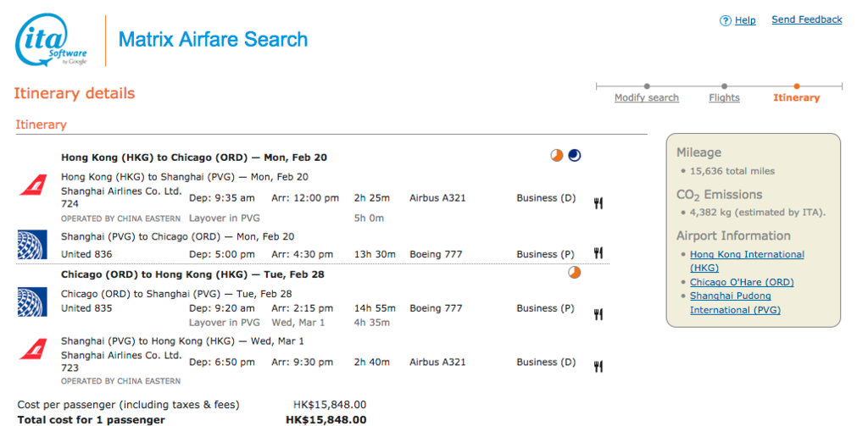
Task: Click Boeing 777 for United 836
Action: (x=436, y=254)
